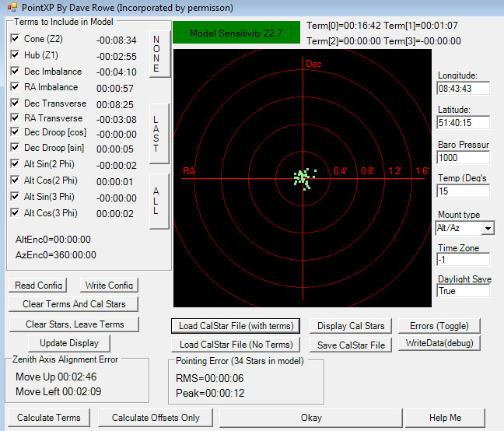
Task: Click AltEnc0=00:00:00 text
Action: click(53, 240)
